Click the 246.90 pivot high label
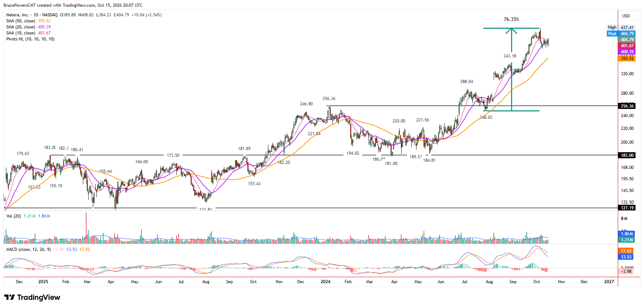 click(x=306, y=104)
